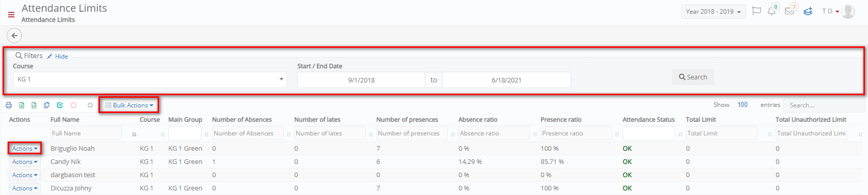Open Actions menu for Candy Nik
Viewport: 868px width, 195px height.
tap(25, 162)
